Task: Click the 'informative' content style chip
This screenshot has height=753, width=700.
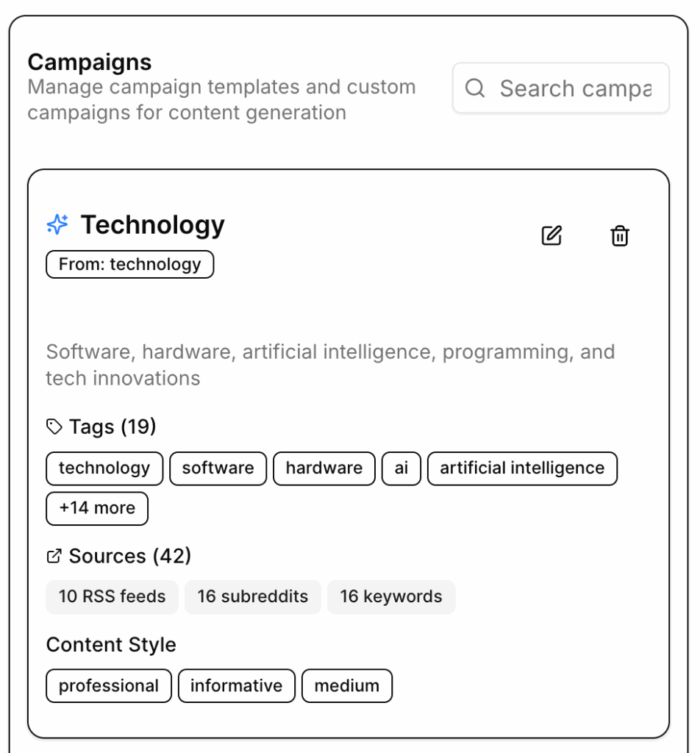Action: click(x=236, y=686)
